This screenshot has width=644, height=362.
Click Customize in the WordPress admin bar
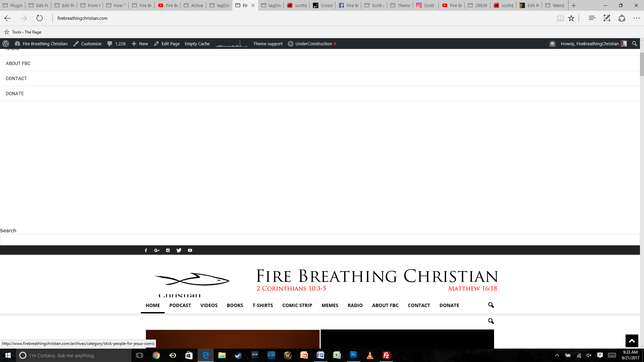(88, 44)
